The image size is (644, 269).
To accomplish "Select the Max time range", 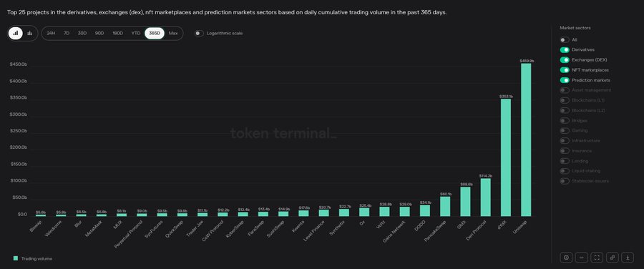I will (173, 33).
